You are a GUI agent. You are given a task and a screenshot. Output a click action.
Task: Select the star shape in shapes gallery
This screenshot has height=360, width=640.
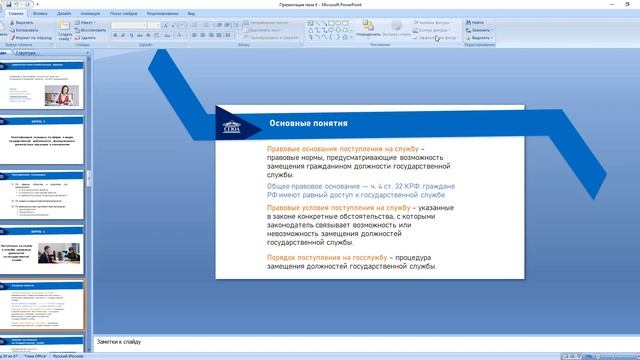pos(345,37)
